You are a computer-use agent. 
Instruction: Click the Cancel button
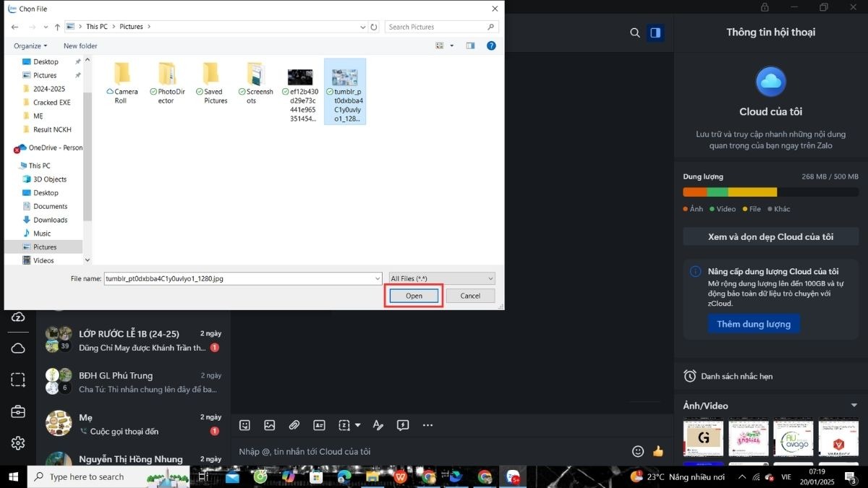tap(470, 296)
